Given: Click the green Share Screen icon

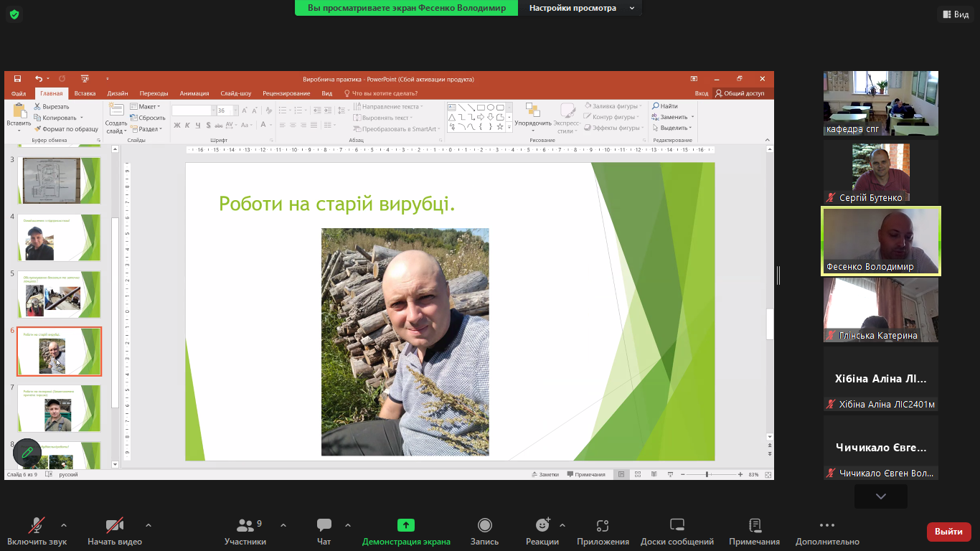Looking at the screenshot, I should [x=406, y=526].
